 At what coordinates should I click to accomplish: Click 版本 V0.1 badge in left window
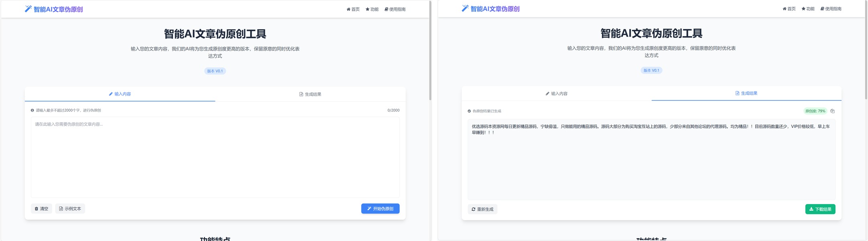[x=215, y=71]
